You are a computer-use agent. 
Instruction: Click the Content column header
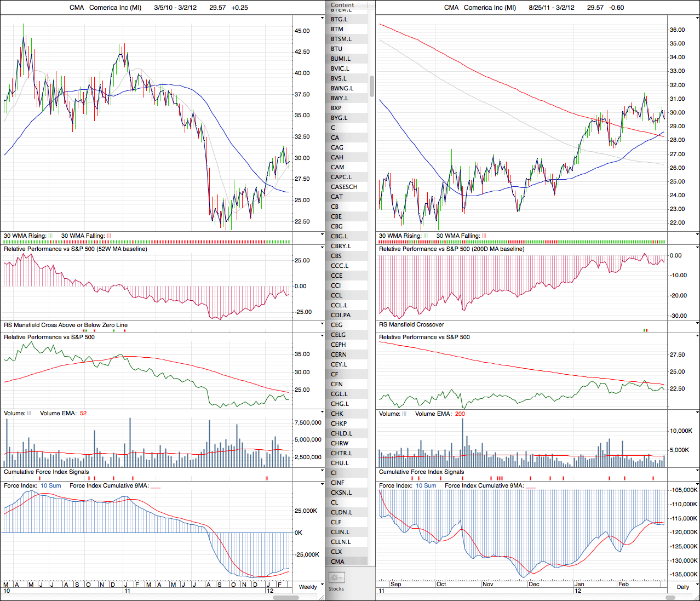pos(351,5)
